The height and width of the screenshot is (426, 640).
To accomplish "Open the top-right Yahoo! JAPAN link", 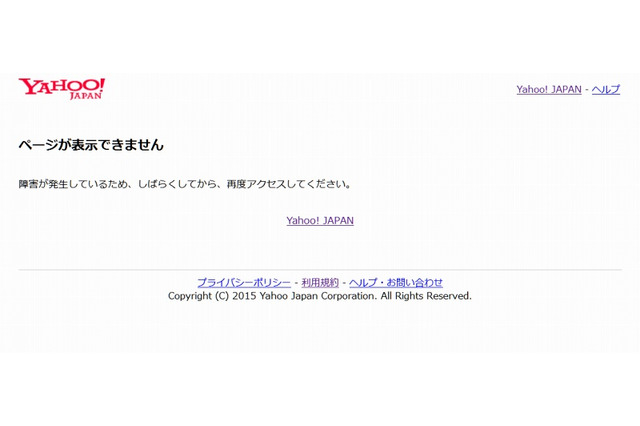I will 549,89.
